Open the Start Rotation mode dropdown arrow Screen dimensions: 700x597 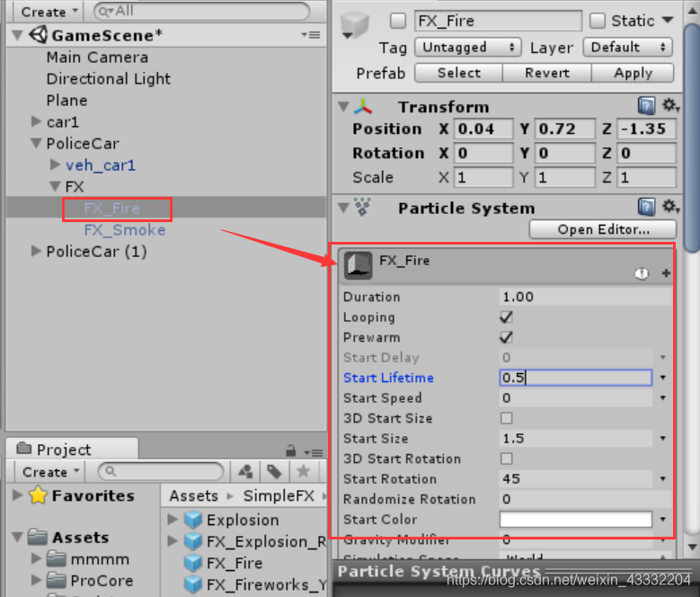coord(663,478)
